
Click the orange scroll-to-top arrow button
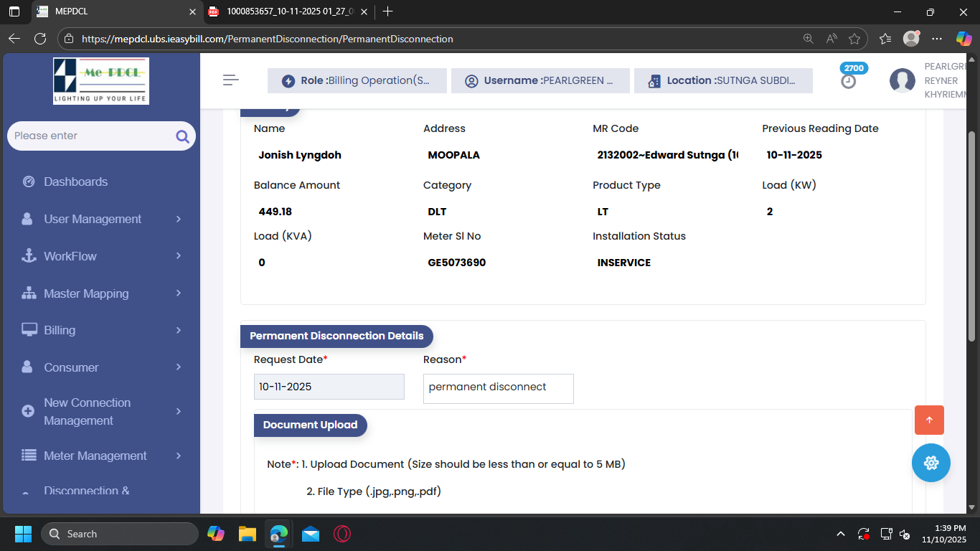(929, 420)
